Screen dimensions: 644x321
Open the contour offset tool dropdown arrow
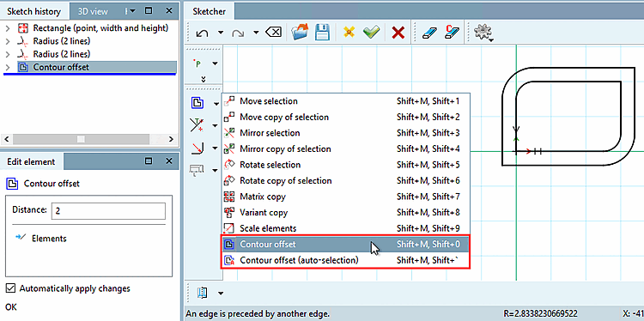click(216, 104)
